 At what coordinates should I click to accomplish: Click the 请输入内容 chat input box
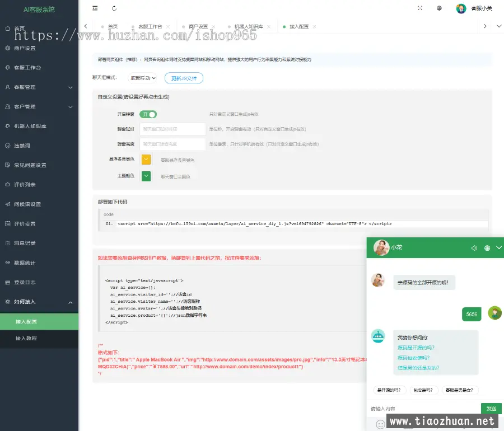pos(424,409)
